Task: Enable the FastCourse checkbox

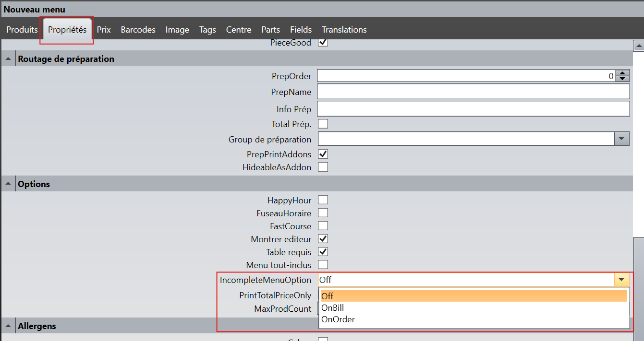Action: pyautogui.click(x=323, y=226)
